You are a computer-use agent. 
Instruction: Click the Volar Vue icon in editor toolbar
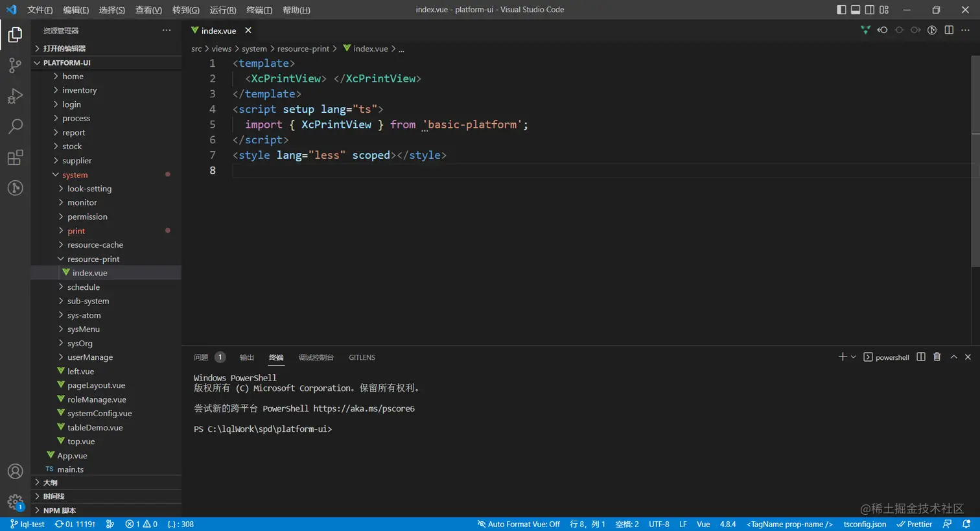[x=865, y=30]
